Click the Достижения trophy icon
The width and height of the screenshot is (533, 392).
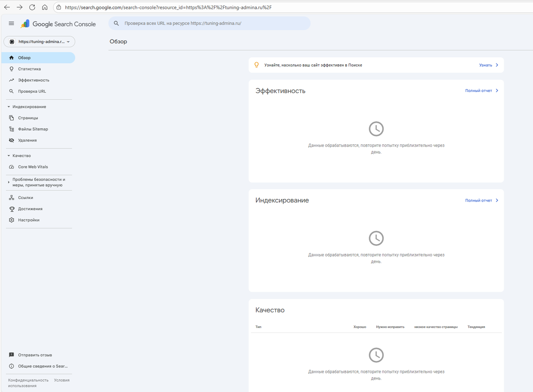pos(12,209)
